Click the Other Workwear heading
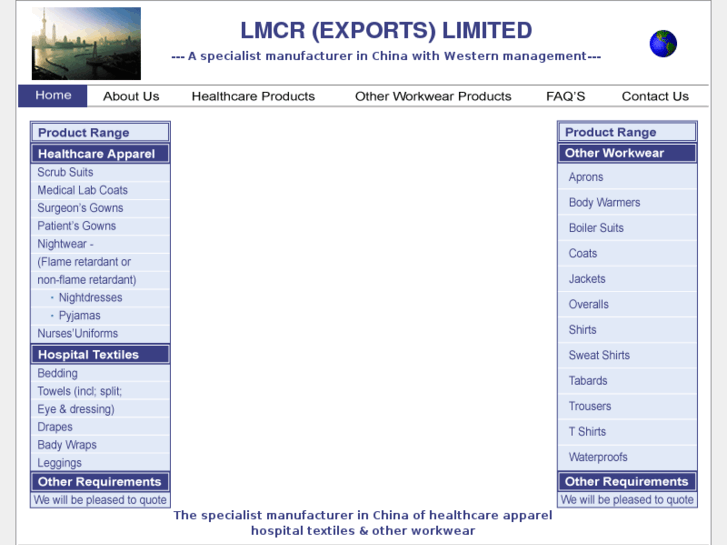This screenshot has width=727, height=545. (x=627, y=153)
